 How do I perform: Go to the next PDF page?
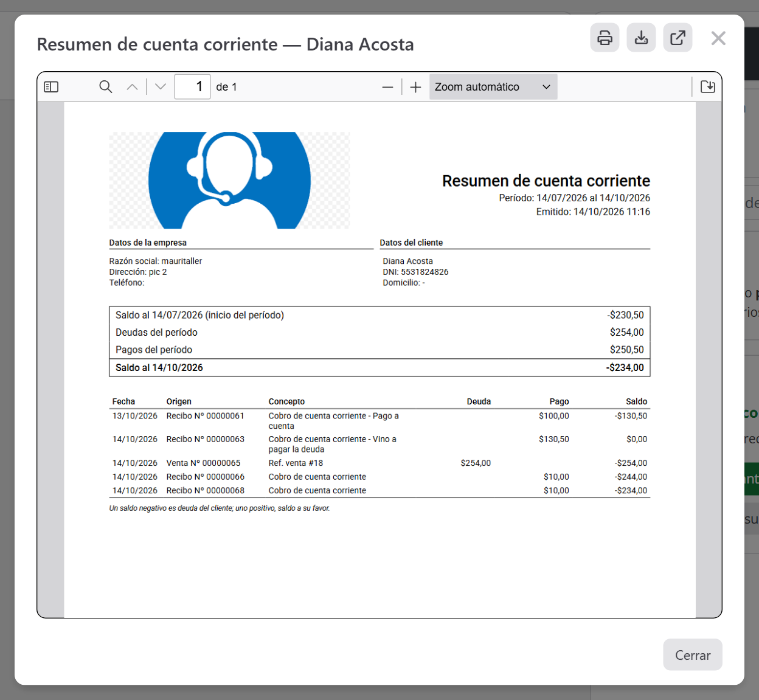[161, 87]
